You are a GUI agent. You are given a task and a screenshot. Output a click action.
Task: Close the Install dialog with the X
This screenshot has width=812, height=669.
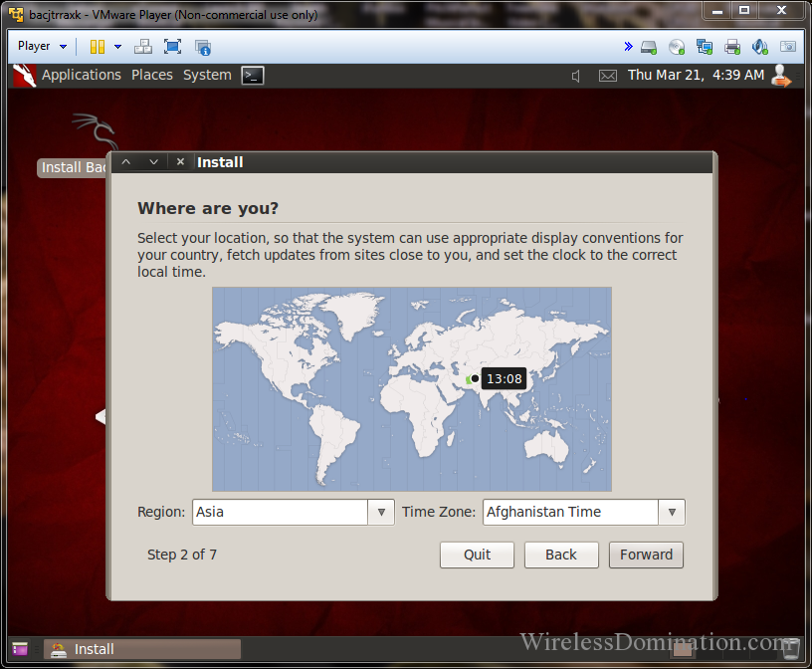click(180, 162)
